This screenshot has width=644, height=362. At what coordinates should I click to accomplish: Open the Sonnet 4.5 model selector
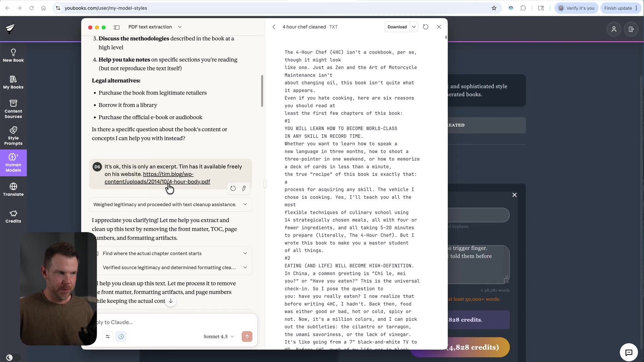click(x=219, y=337)
